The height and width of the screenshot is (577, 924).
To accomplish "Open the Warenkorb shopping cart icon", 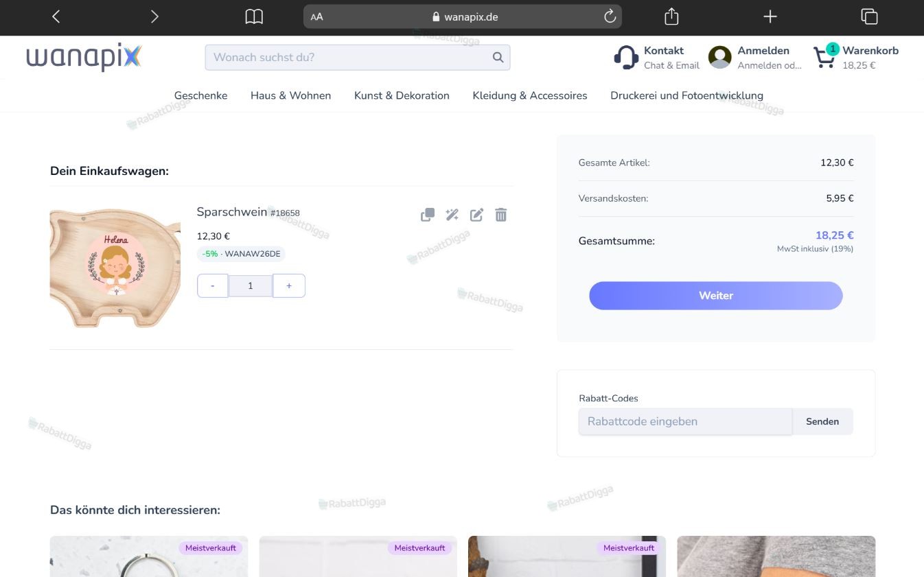I will (x=826, y=57).
